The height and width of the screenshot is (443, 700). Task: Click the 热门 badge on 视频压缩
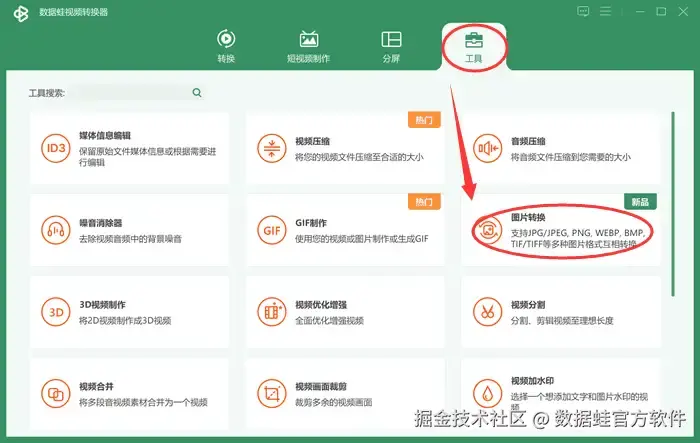[x=424, y=120]
